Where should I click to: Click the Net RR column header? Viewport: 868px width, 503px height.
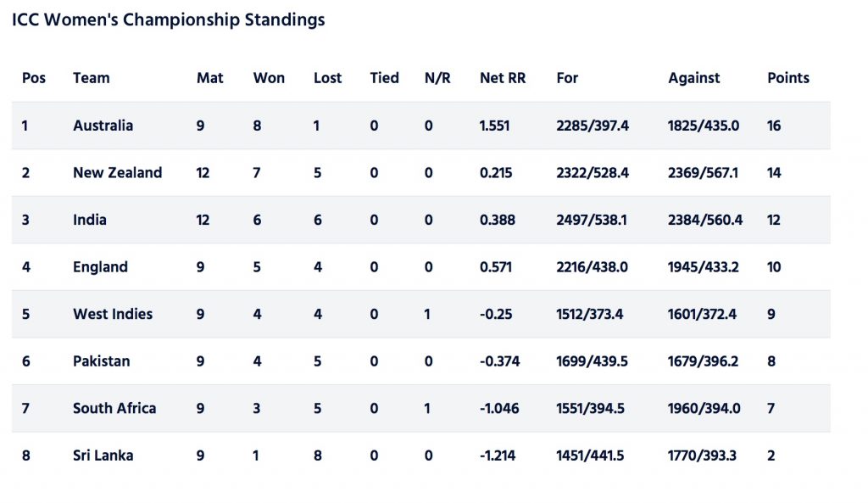point(503,78)
